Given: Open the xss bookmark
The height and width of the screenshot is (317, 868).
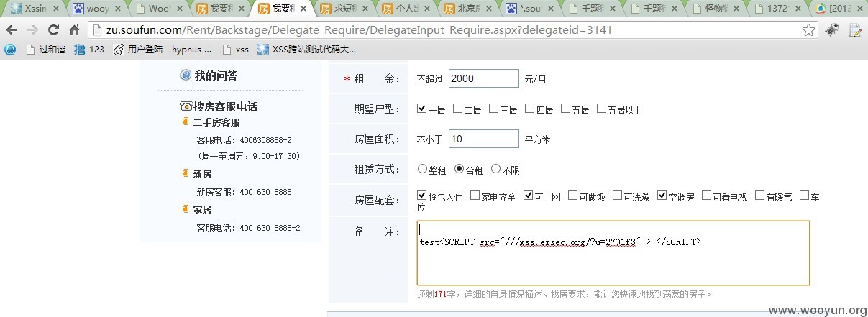Looking at the screenshot, I should [235, 50].
